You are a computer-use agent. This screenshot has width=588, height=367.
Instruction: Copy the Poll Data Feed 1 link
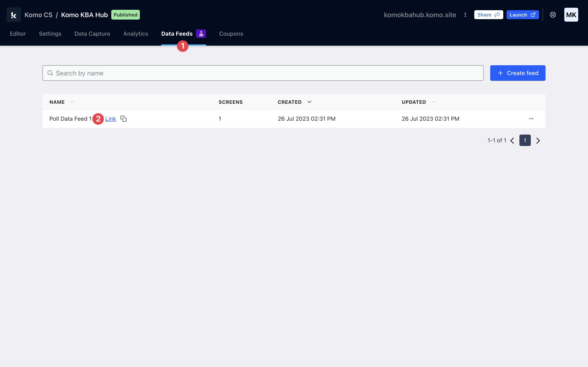pyautogui.click(x=124, y=119)
